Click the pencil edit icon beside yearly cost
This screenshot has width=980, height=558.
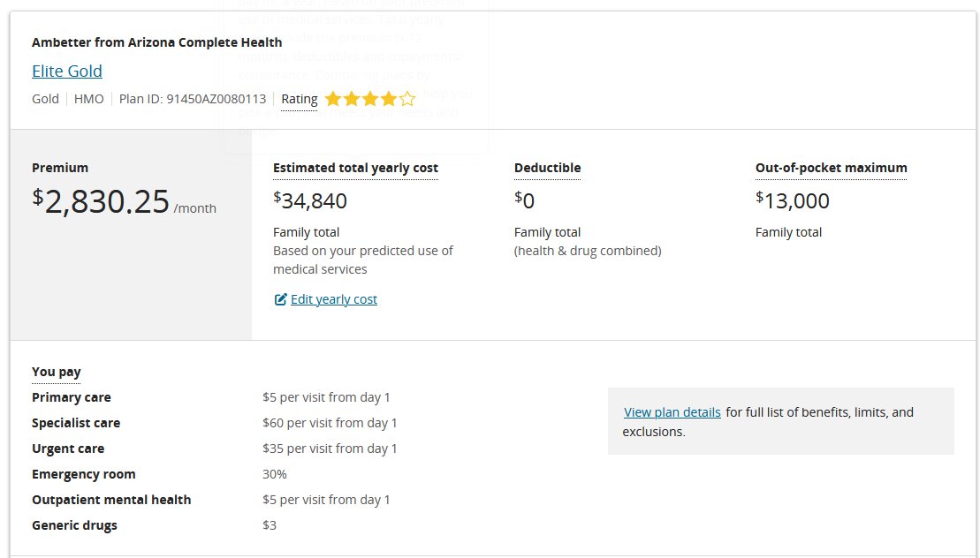pyautogui.click(x=281, y=299)
